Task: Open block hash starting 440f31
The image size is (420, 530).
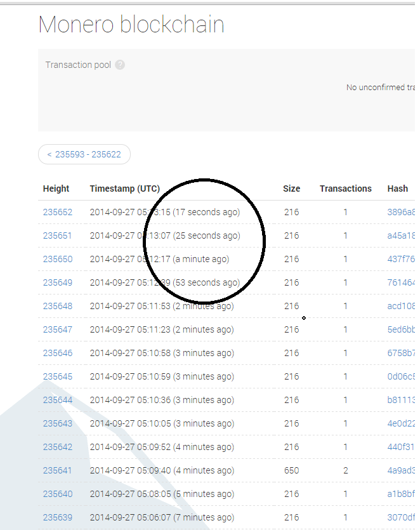Action: point(401,447)
